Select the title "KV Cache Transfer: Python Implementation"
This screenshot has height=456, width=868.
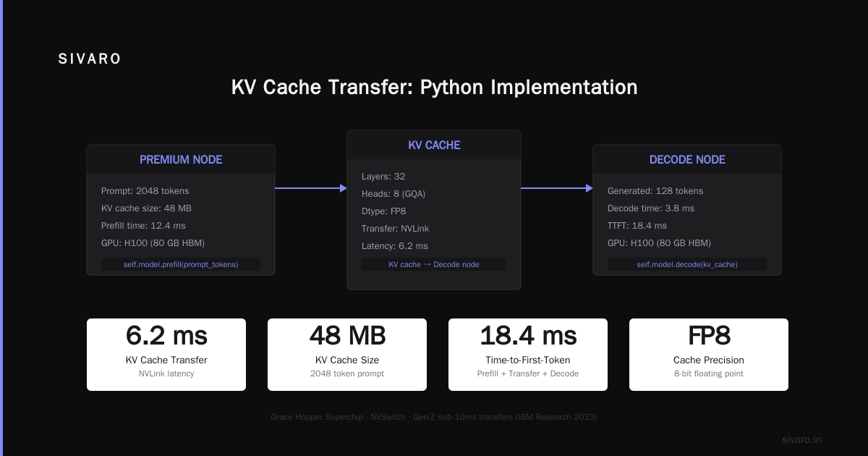coord(434,88)
